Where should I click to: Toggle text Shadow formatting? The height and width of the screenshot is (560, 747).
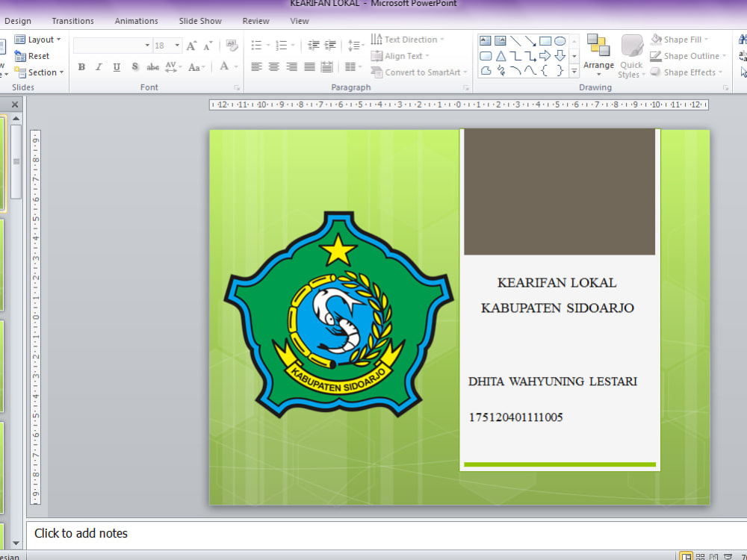coord(135,67)
